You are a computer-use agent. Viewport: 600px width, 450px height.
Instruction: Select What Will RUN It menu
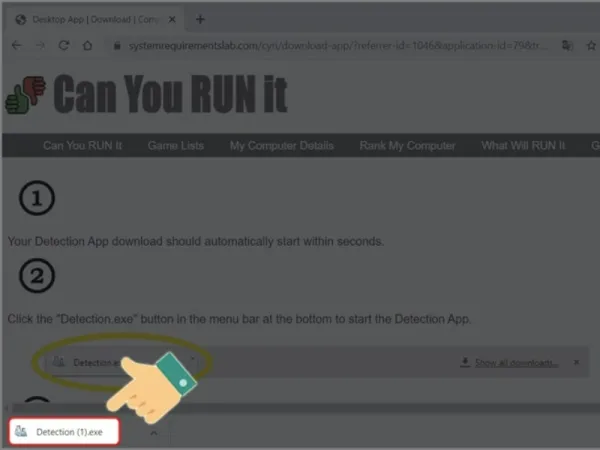point(523,145)
